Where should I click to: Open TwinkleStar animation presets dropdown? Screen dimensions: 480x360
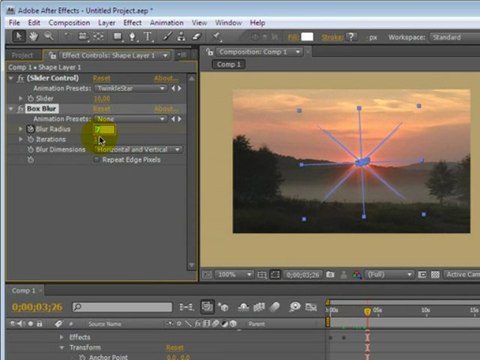[x=131, y=88]
